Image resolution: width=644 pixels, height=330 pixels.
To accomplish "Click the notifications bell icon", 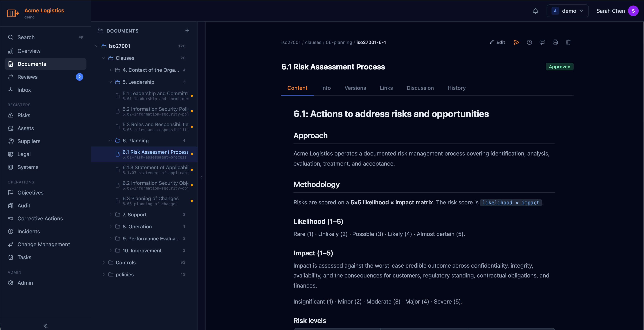I will pos(535,11).
